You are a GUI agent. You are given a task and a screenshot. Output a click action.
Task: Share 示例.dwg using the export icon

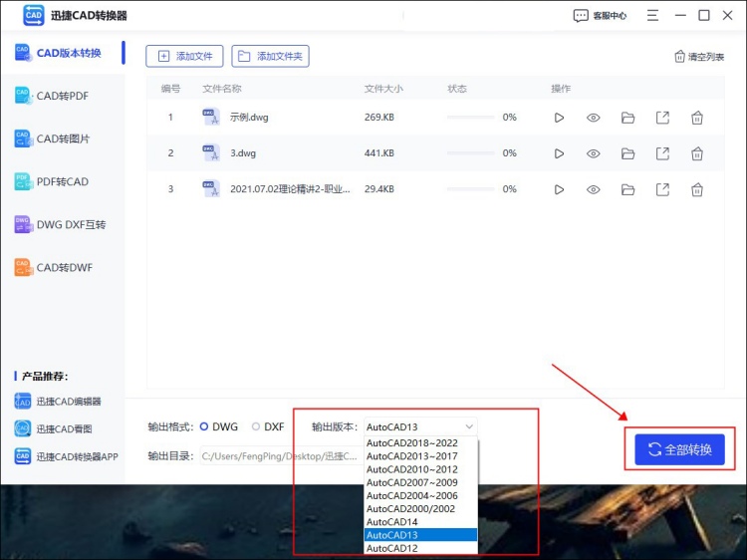click(x=662, y=118)
